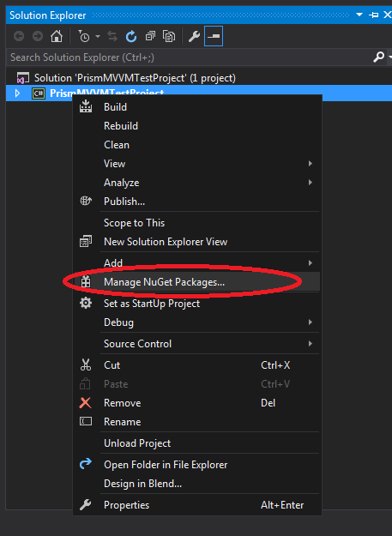Click the Search Solution Explorer field

tap(190, 57)
